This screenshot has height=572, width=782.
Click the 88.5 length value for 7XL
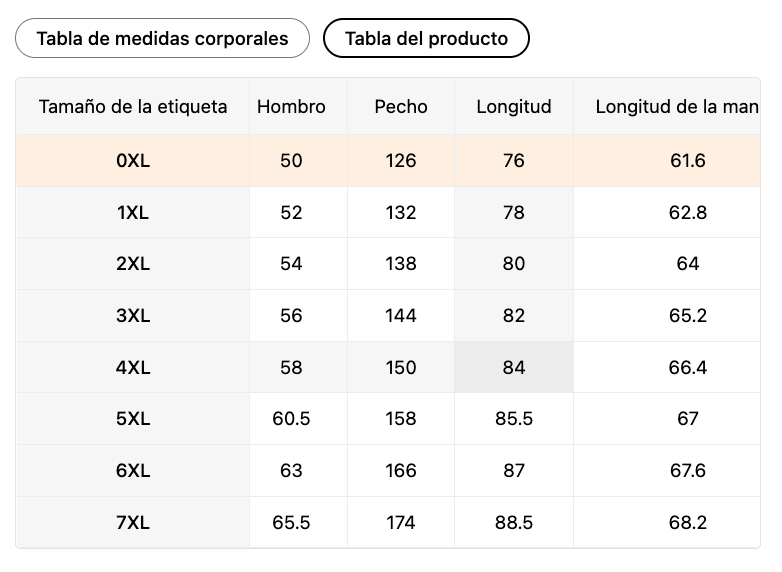514,523
